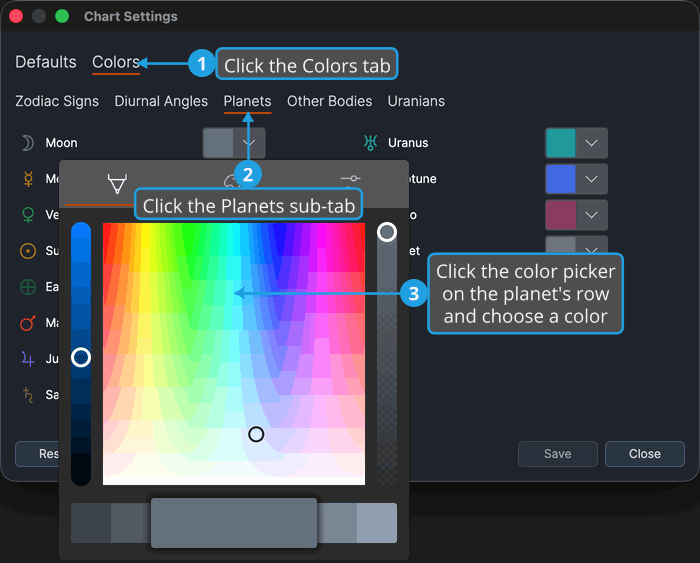Click the Jupiter glyph icon

pyautogui.click(x=28, y=359)
